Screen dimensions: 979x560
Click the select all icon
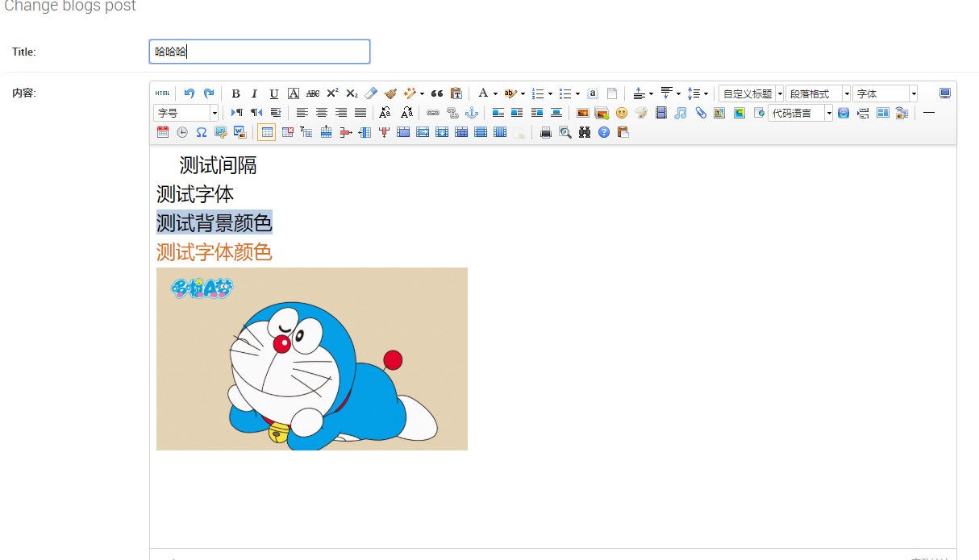593,93
